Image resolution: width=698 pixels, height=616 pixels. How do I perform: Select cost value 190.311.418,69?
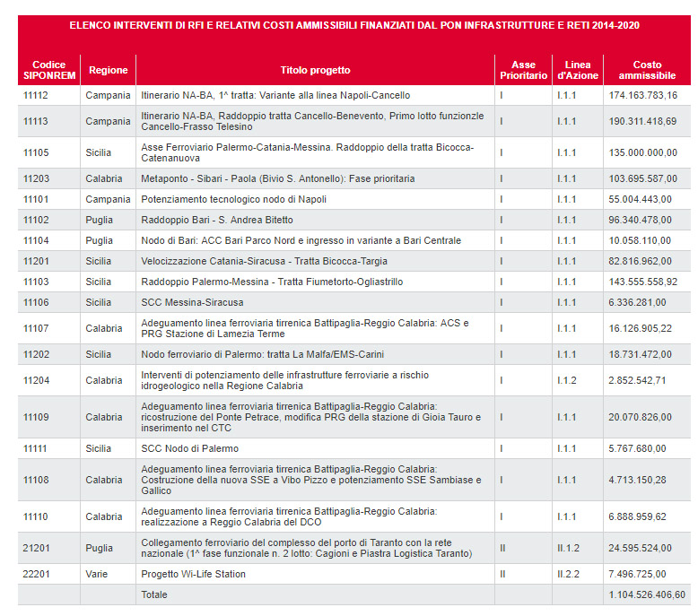[642, 121]
